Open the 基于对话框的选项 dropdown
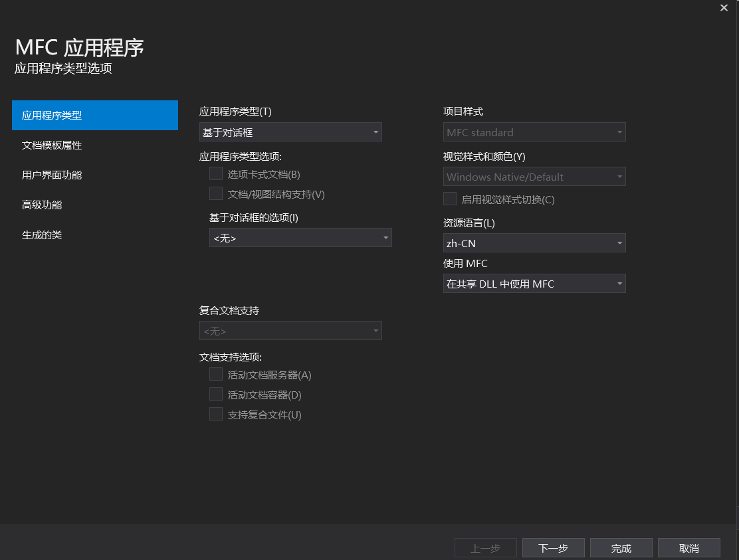This screenshot has width=739, height=560. coord(300,237)
